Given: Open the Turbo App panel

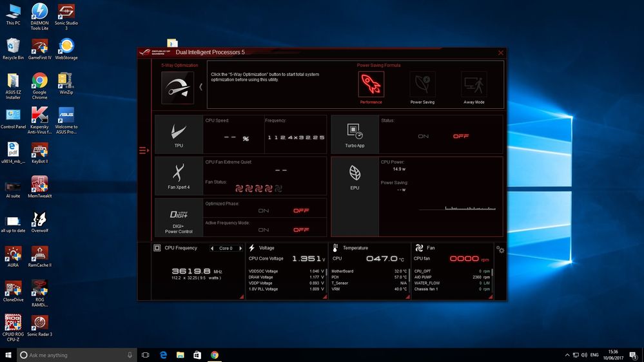Looking at the screenshot, I should click(x=355, y=134).
